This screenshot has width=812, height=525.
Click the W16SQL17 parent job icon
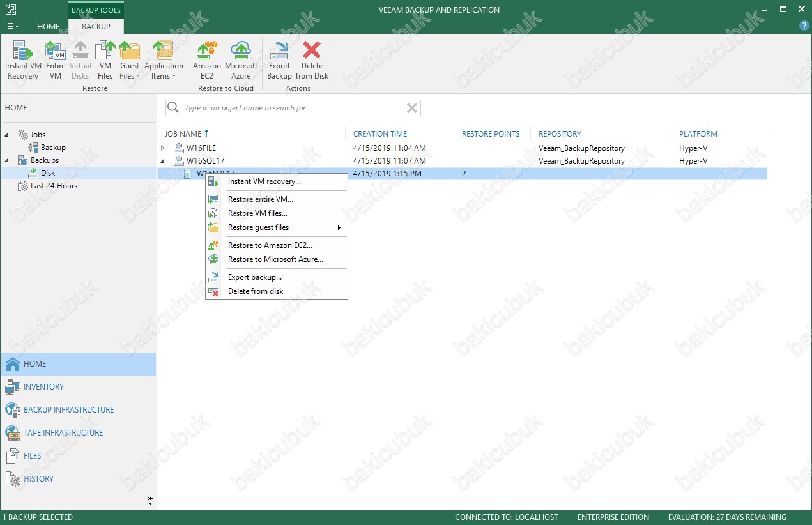pyautogui.click(x=178, y=161)
